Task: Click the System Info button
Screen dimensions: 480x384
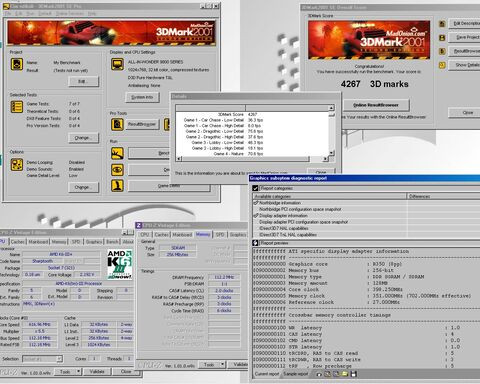Action: pos(142,97)
